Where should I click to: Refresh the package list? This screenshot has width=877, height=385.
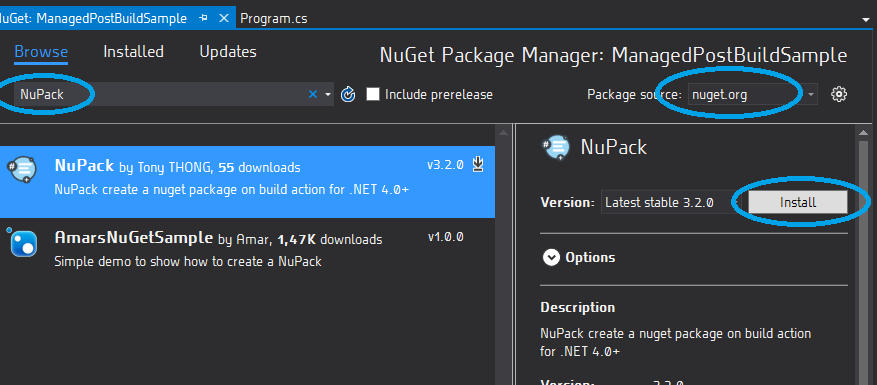[348, 95]
